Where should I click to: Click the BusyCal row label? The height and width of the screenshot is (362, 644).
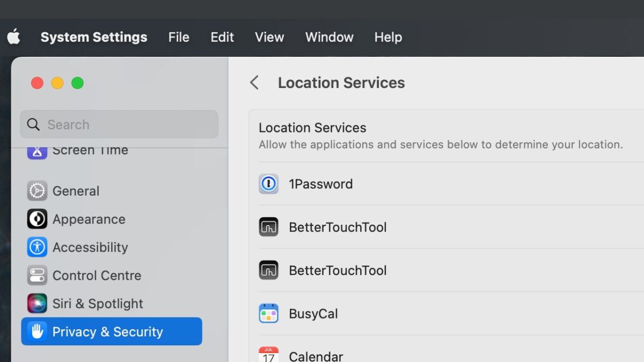coord(313,314)
